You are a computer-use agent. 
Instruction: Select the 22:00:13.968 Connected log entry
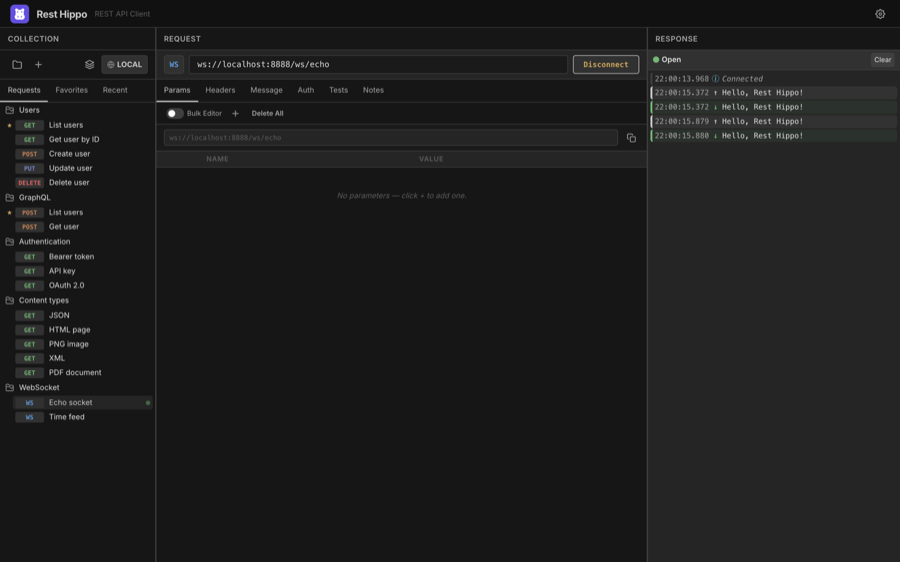pos(773,79)
